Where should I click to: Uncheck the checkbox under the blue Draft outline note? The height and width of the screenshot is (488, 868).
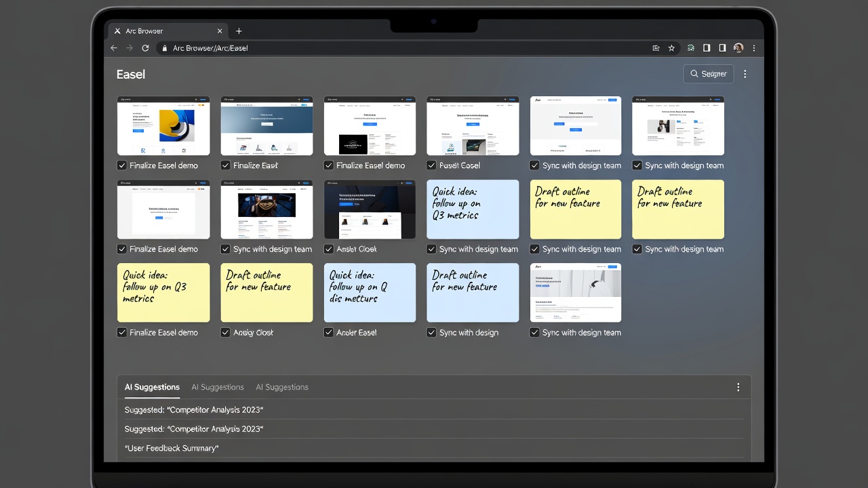(x=431, y=332)
